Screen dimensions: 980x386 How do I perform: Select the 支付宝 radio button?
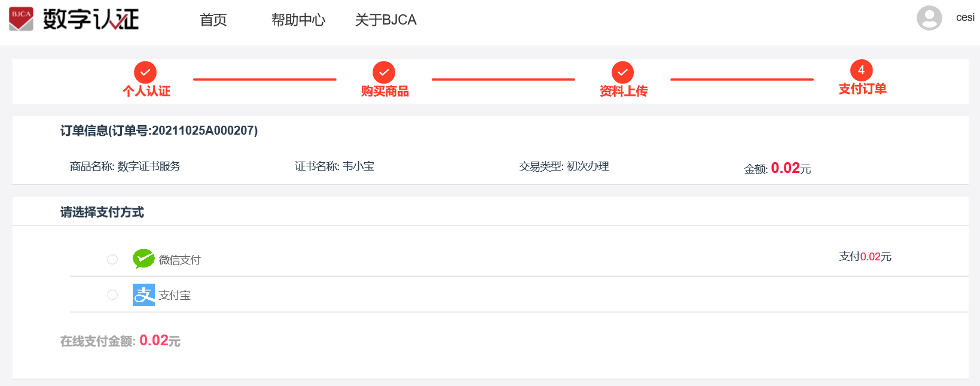(112, 294)
